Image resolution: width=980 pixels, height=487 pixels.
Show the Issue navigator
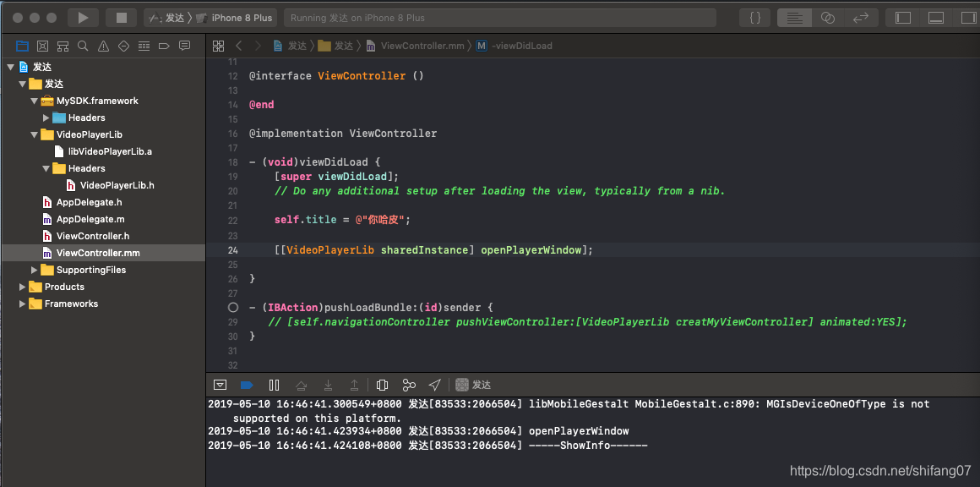[103, 46]
